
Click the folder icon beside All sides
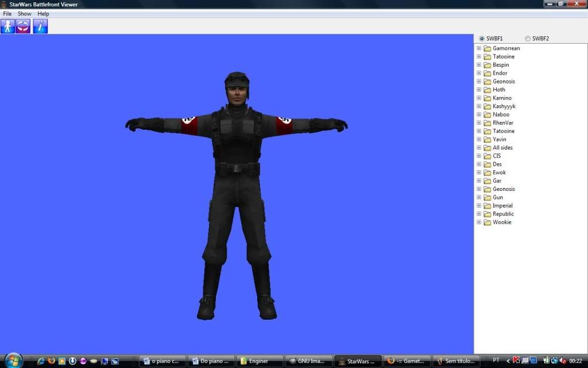click(x=487, y=148)
